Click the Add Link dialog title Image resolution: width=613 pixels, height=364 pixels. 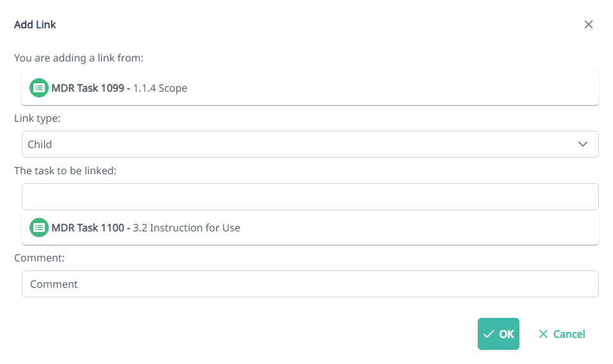[35, 25]
